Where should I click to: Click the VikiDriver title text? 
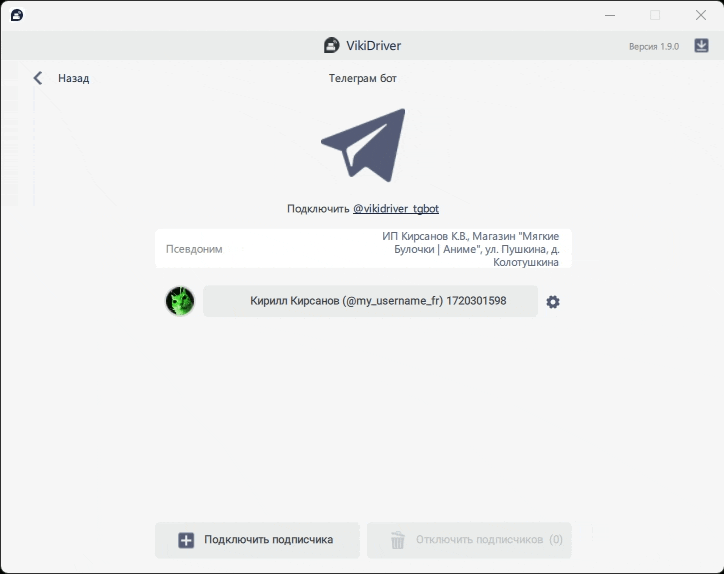point(374,46)
